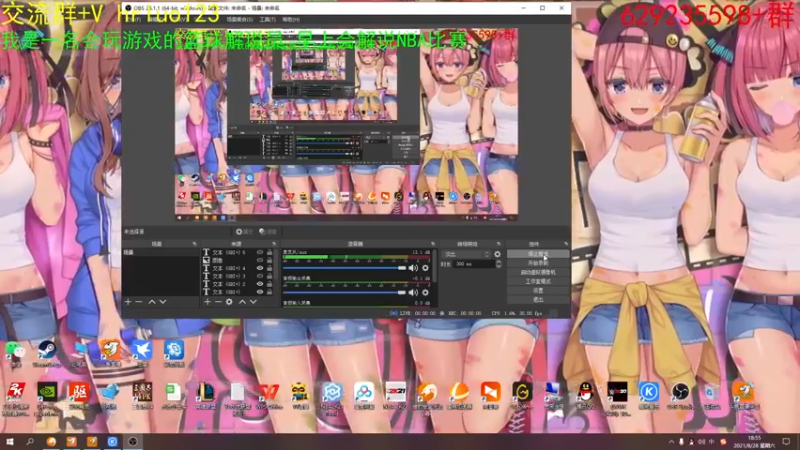
Task: Open Baidu Netdisk desktop icon
Action: tap(364, 395)
